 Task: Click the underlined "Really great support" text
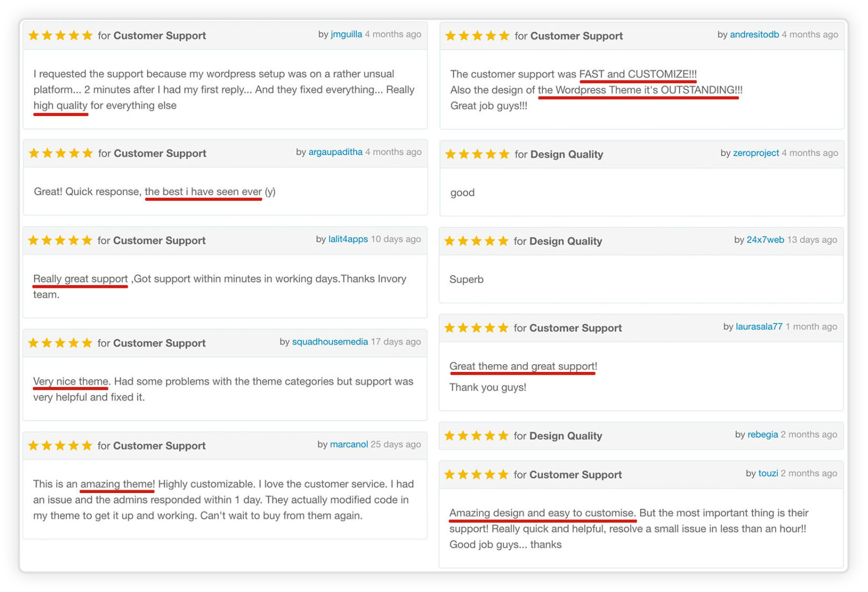pos(81,279)
